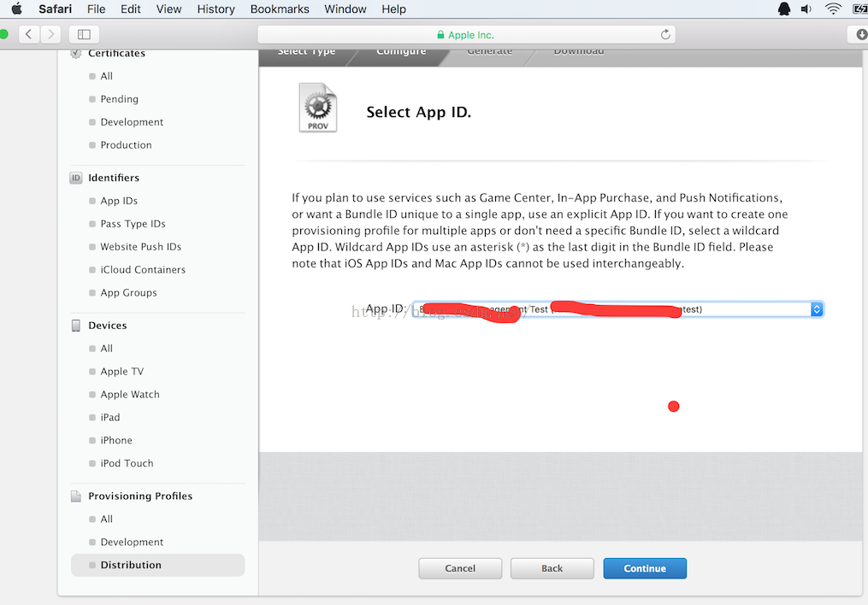Click the volume icon in menu bar

(806, 9)
